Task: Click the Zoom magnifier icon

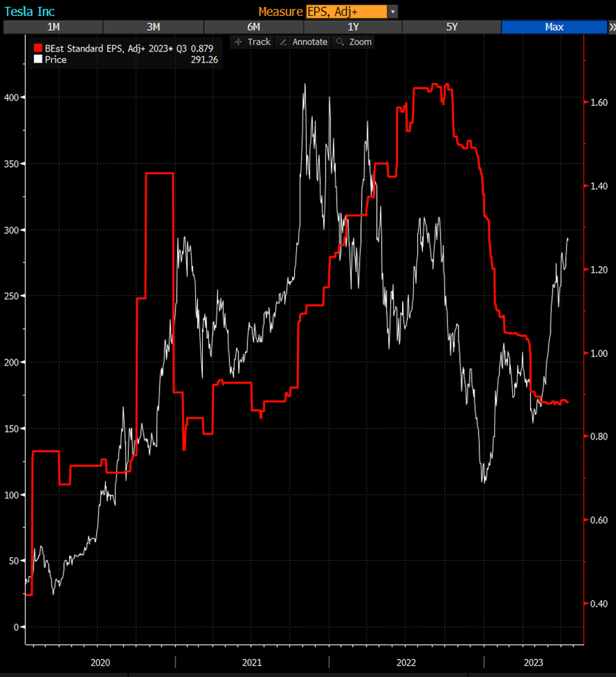Action: pyautogui.click(x=340, y=42)
